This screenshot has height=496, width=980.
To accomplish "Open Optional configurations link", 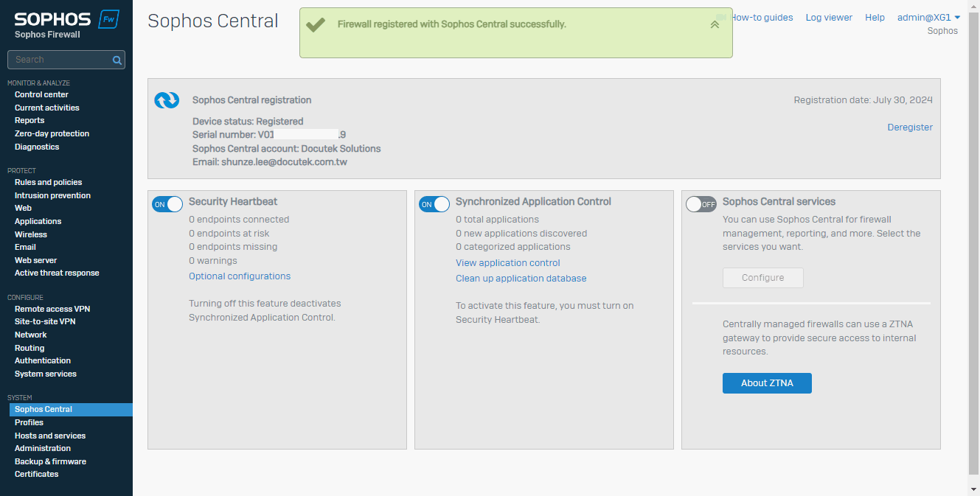I will coord(240,276).
